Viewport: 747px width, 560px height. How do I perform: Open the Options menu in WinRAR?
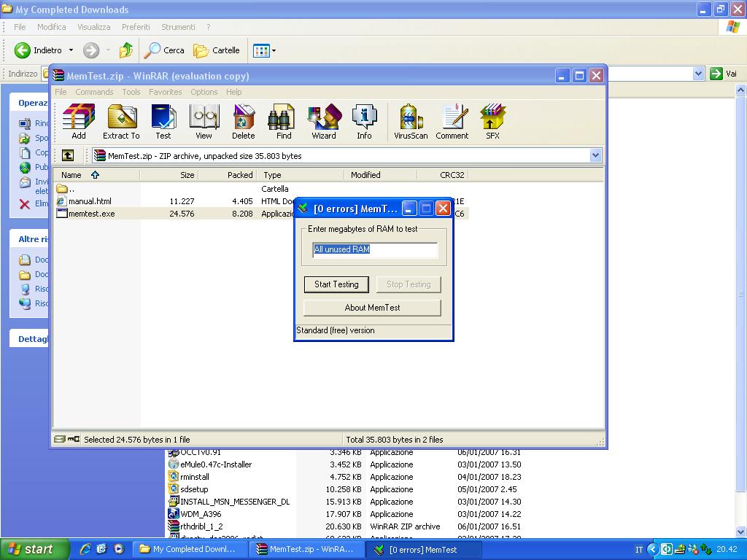click(204, 92)
